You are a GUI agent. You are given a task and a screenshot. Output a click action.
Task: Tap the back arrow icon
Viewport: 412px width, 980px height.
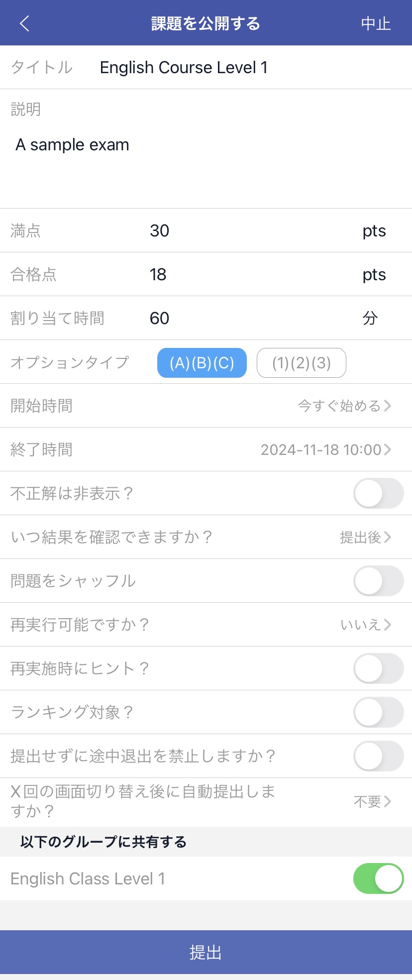click(x=24, y=23)
